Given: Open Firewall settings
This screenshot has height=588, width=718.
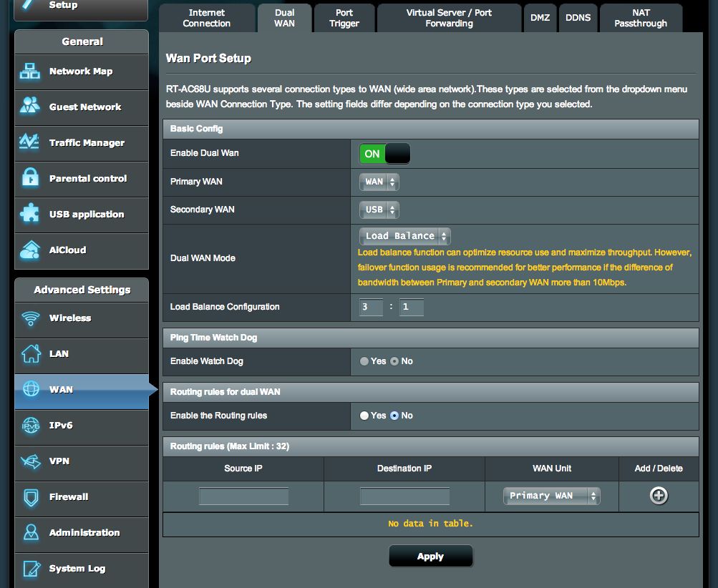Looking at the screenshot, I should (x=82, y=499).
